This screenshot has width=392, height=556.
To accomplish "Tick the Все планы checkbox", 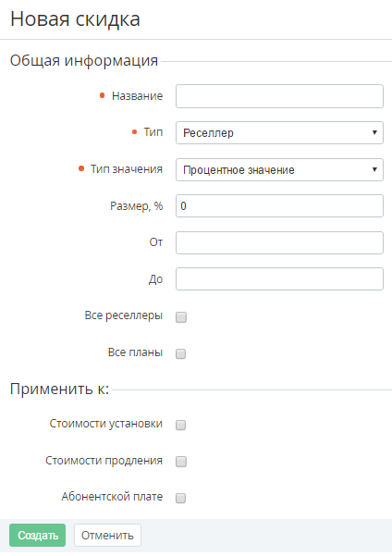I will 181,353.
